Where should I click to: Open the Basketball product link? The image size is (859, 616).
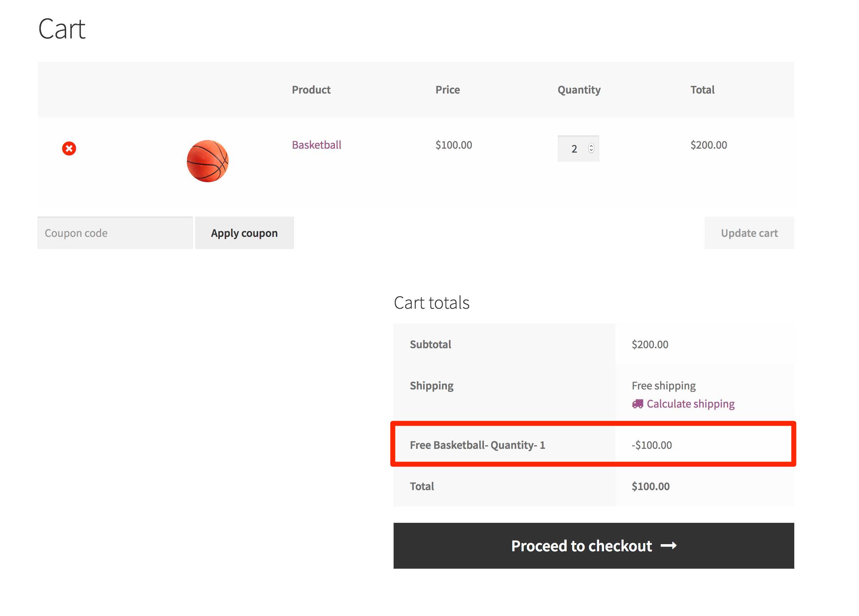point(316,145)
